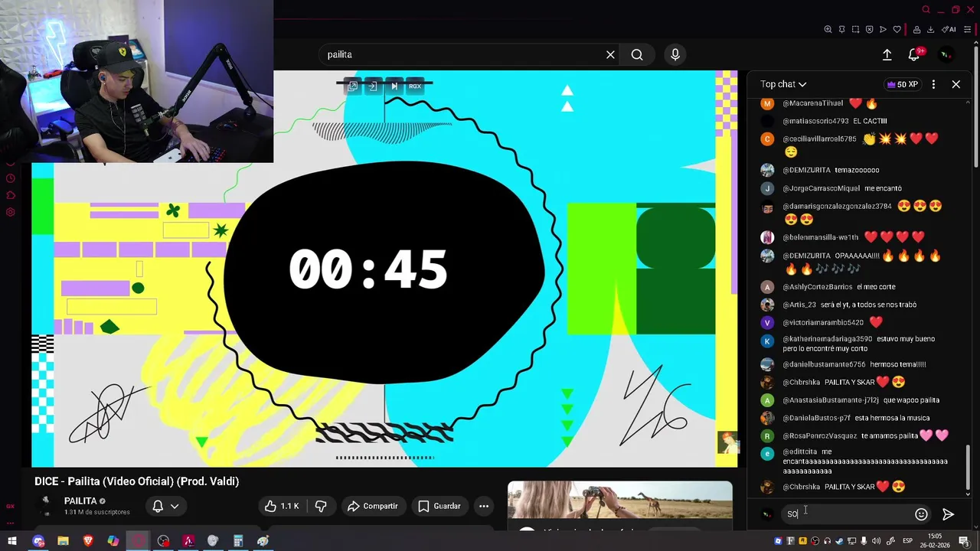Open the PAILITA channel name
The image size is (980, 551).
click(80, 501)
